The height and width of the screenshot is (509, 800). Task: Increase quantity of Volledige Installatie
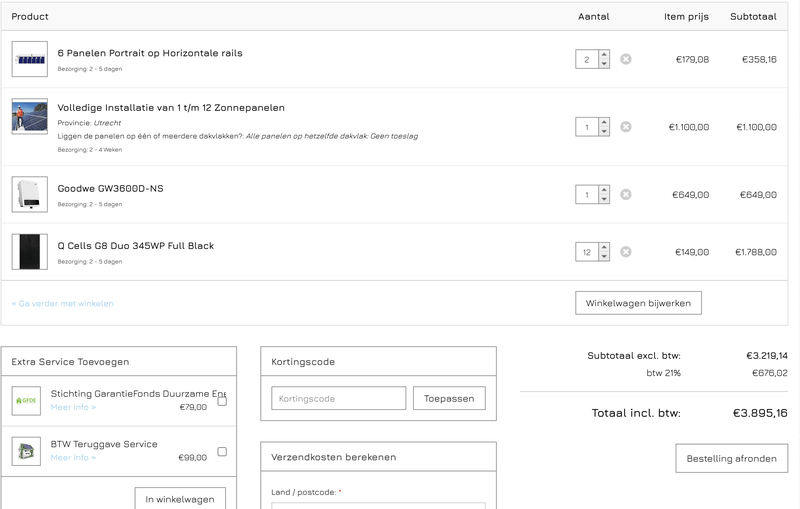point(604,122)
